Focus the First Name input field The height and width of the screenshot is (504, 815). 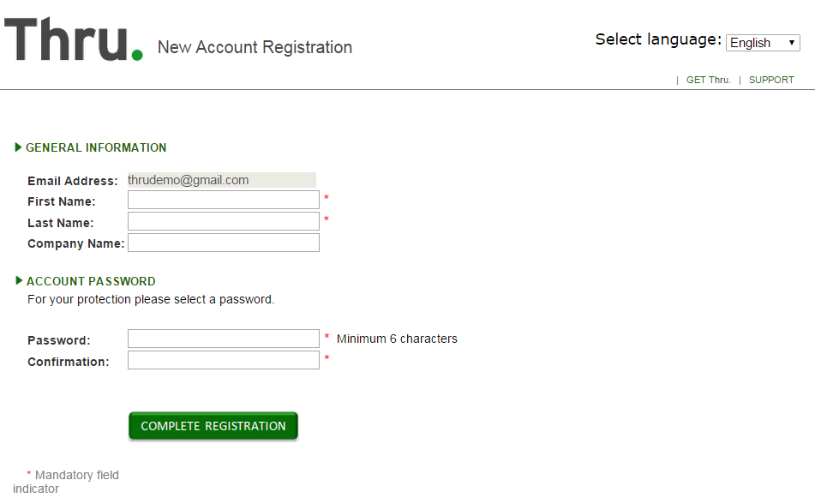point(224,200)
